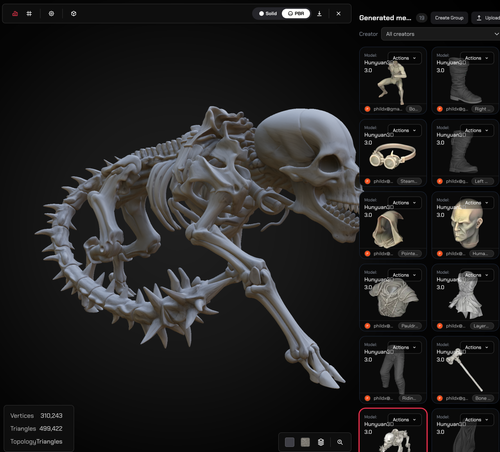Click the 'Pauldr...' tag on armor card
Image resolution: width=500 pixels, height=452 pixels.
pyautogui.click(x=410, y=326)
